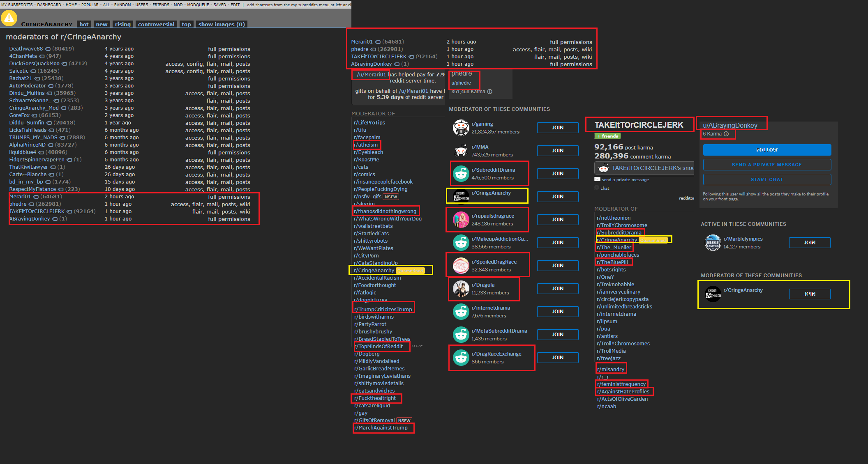Open the r/SpoiledDragRace avatar icon
This screenshot has width=868, height=464.
(x=461, y=266)
